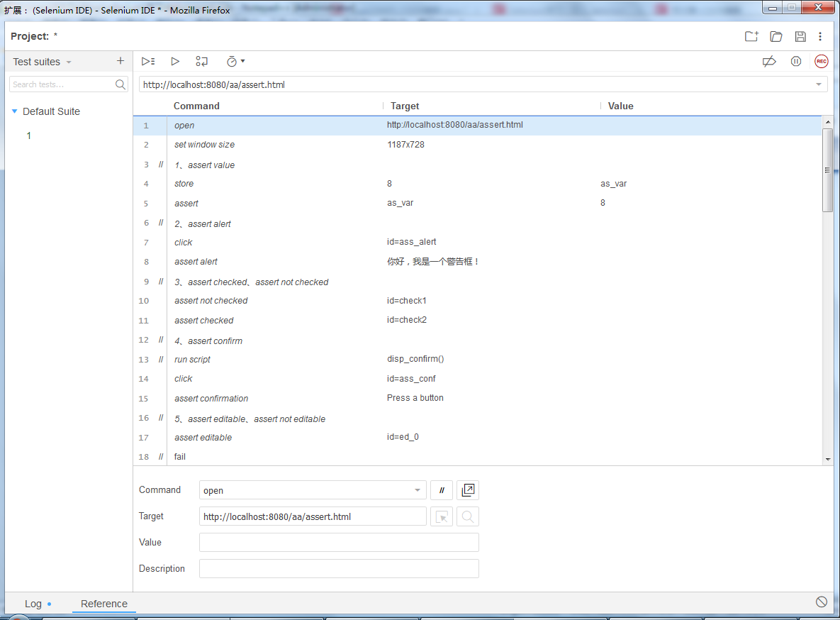This screenshot has height=620, width=840.
Task: Open the project more options menu
Action: click(x=820, y=36)
